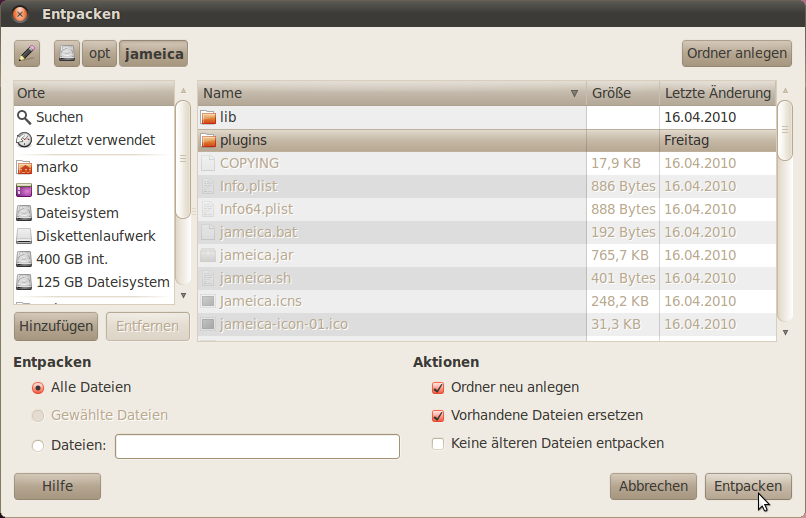Image resolution: width=806 pixels, height=518 pixels.
Task: Click the file list scroll-down arrow
Action: (x=785, y=332)
